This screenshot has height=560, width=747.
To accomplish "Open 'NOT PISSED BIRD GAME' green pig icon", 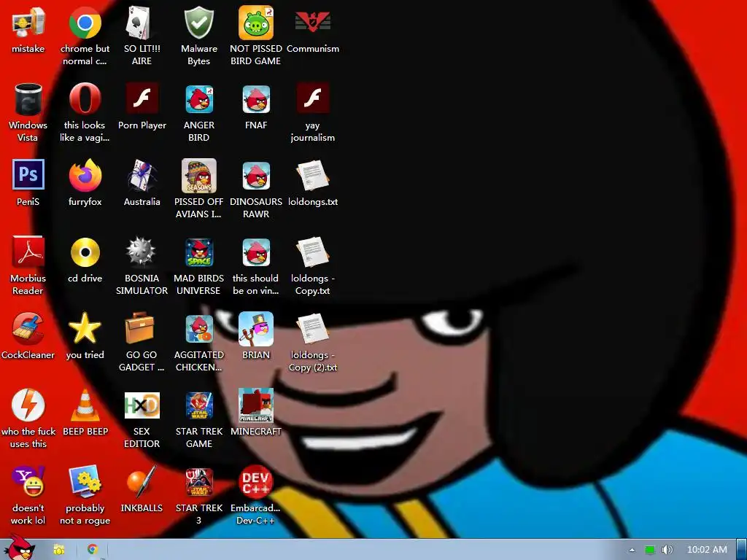I will [x=256, y=23].
